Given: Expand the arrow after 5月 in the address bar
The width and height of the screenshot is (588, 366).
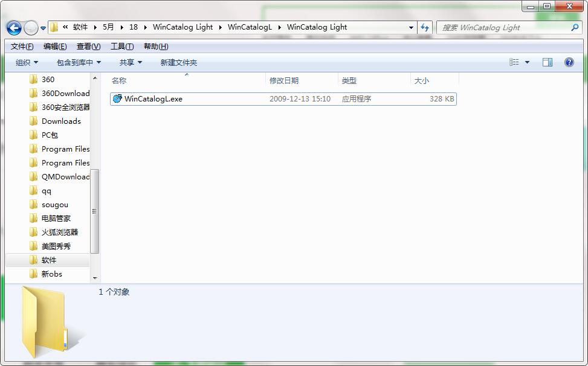Looking at the screenshot, I should 122,27.
